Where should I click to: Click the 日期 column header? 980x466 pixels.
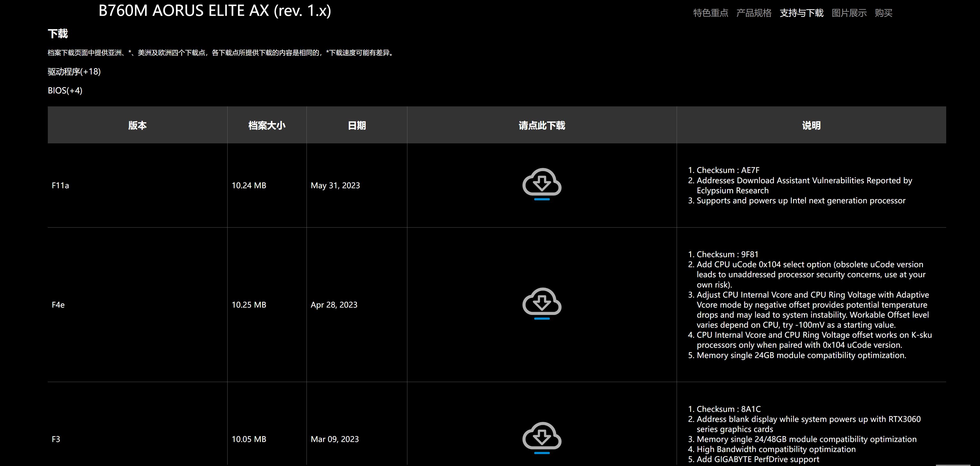pyautogui.click(x=356, y=125)
